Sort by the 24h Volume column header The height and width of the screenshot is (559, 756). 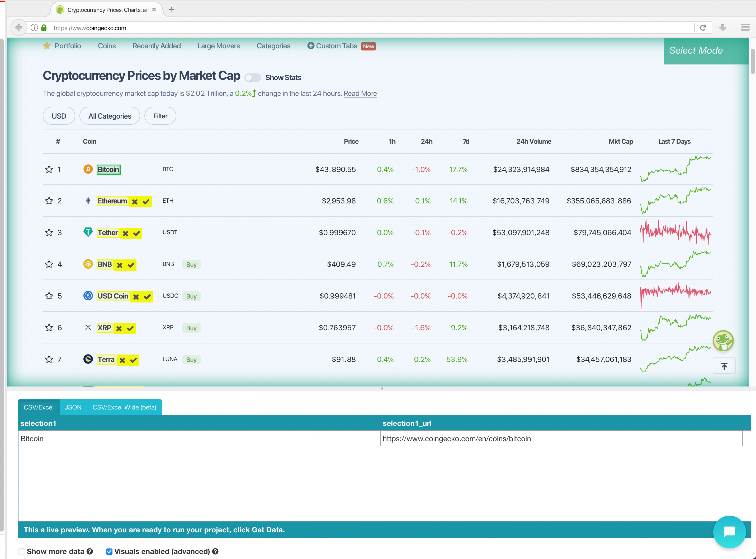(x=533, y=141)
